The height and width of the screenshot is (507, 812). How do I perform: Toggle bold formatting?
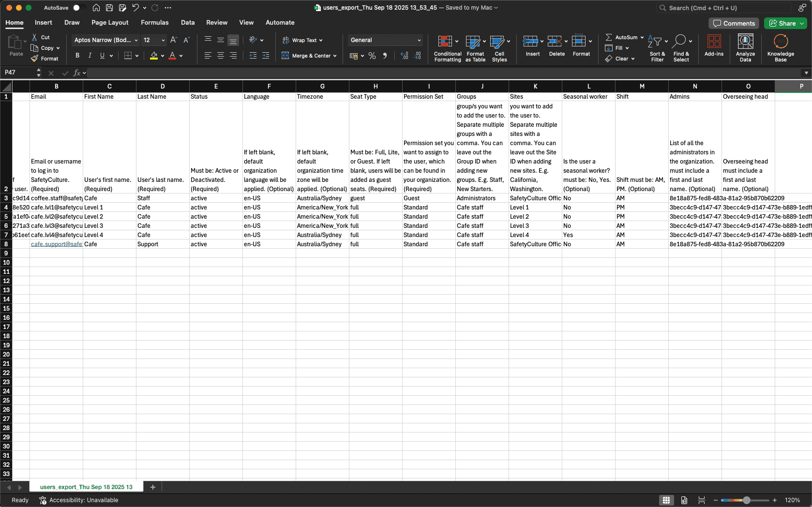pos(77,56)
